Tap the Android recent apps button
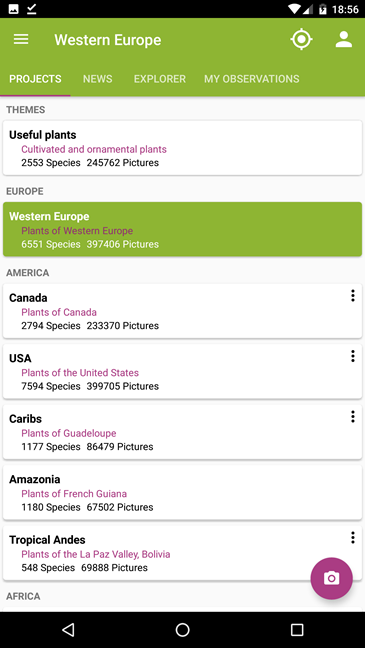 pos(297,630)
